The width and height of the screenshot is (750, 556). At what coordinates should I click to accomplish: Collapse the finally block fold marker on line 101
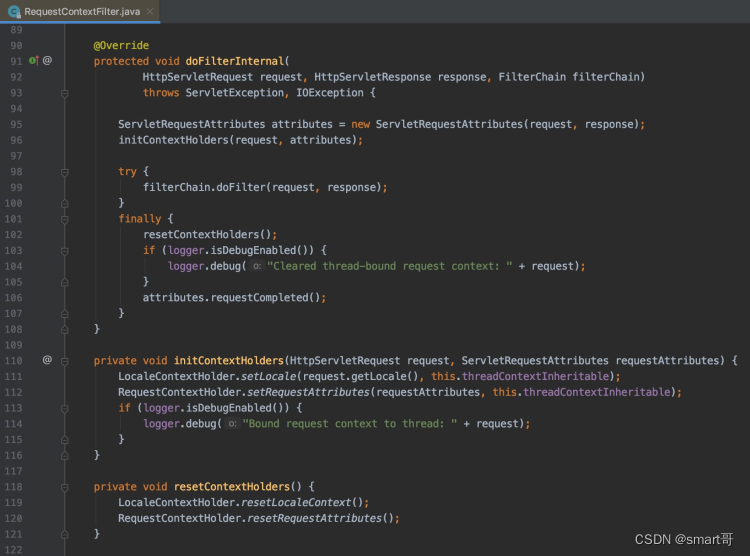pyautogui.click(x=65, y=220)
